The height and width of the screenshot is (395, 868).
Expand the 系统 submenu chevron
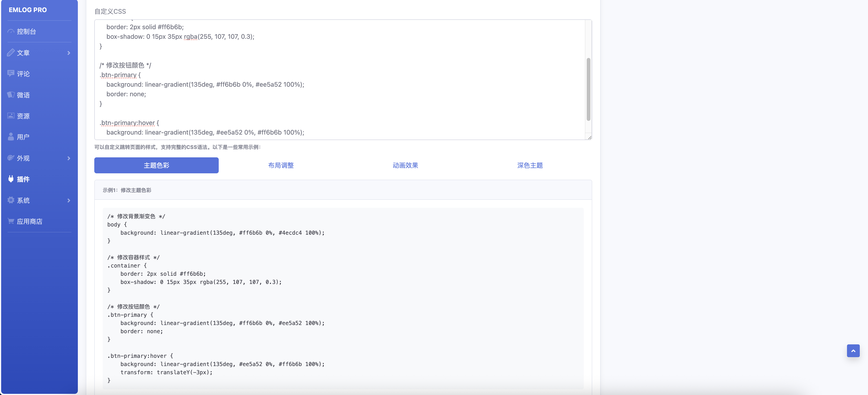pyautogui.click(x=69, y=200)
